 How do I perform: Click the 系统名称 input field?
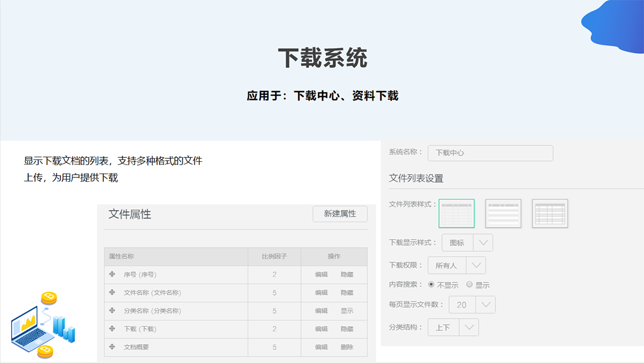tap(490, 153)
